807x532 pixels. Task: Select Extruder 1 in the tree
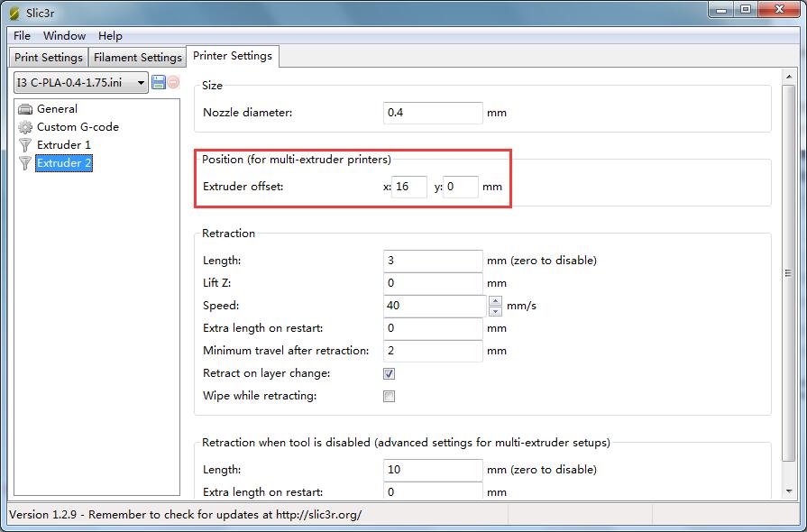[63, 145]
